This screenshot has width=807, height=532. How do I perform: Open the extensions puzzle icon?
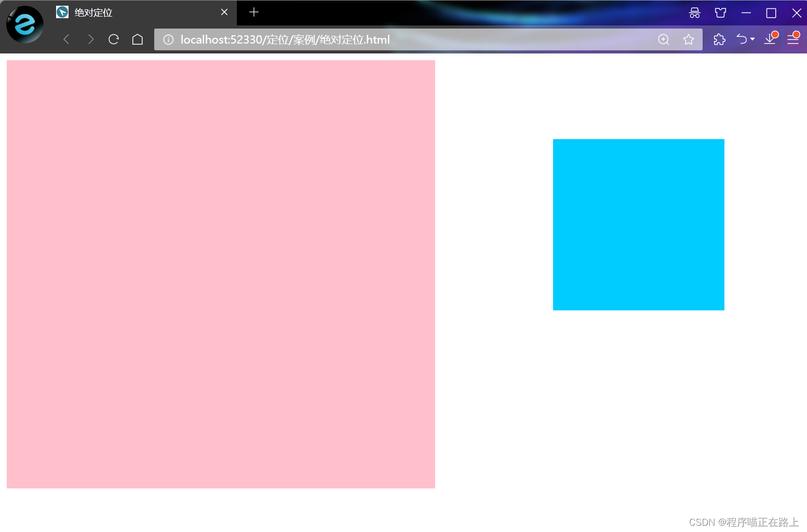[719, 39]
